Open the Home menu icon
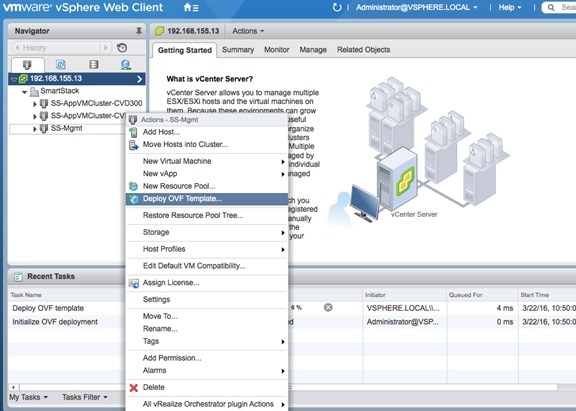This screenshot has width=576, height=411. tap(191, 7)
